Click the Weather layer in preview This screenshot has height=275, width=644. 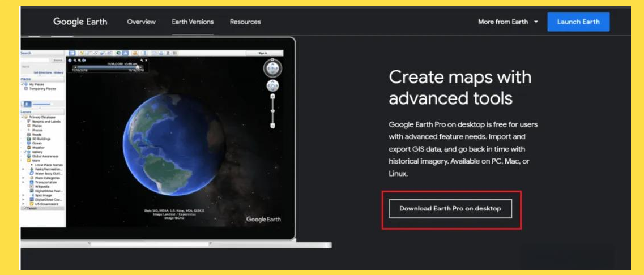[x=36, y=147]
